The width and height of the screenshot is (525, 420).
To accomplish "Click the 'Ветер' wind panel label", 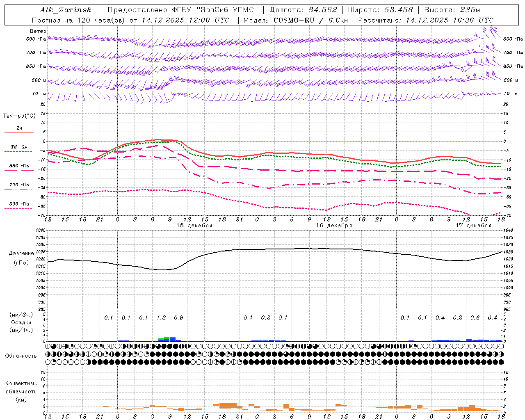I will [38, 31].
